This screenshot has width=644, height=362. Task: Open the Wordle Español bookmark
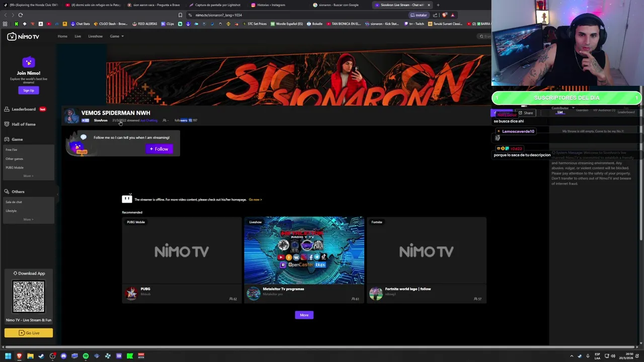point(287,24)
